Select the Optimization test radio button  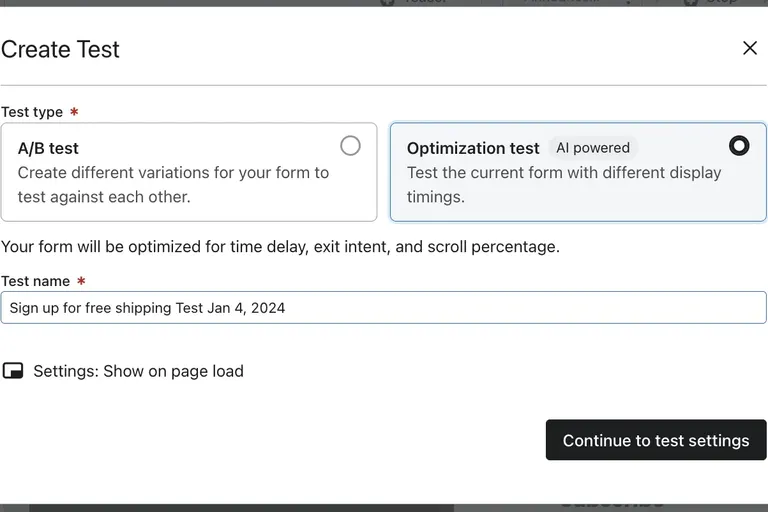pos(739,146)
